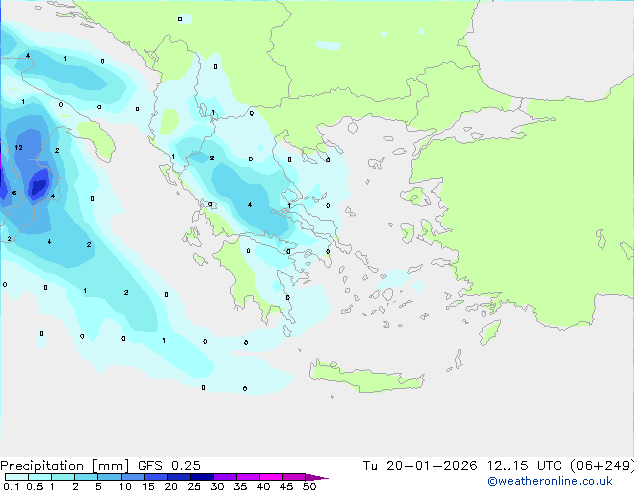Image resolution: width=634 pixels, height=490 pixels.
Task: Click the 35–40 mm legend color box
Action: [247, 477]
